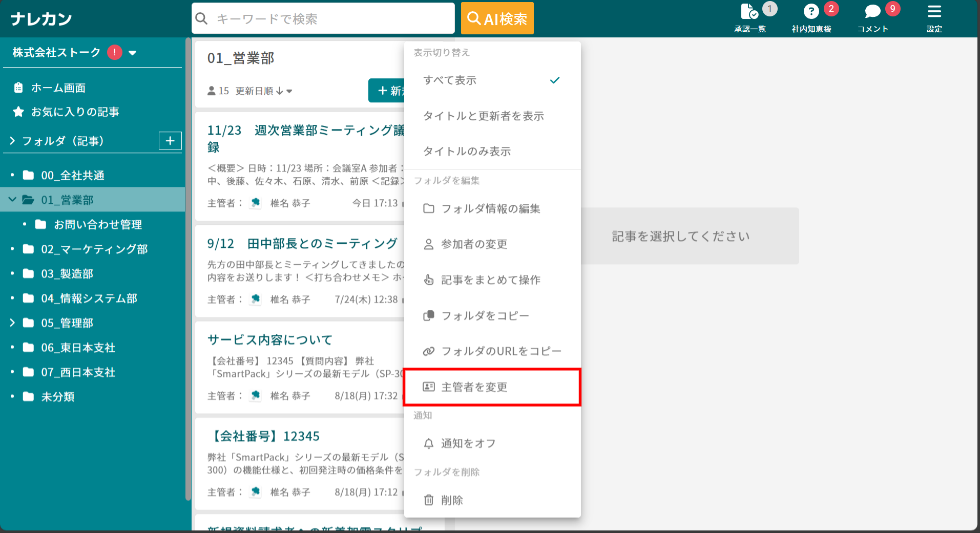Open the 更新日順 sort dropdown
Viewport: 980px width, 533px height.
tap(263, 91)
